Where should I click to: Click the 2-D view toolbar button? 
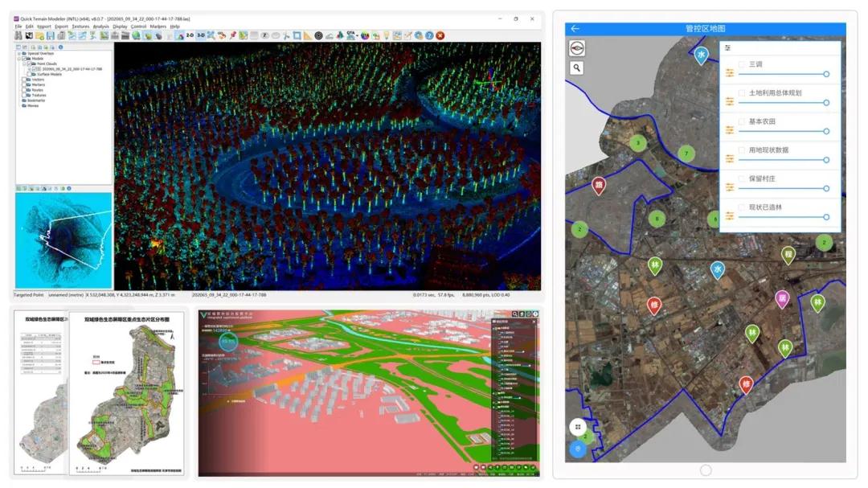190,35
